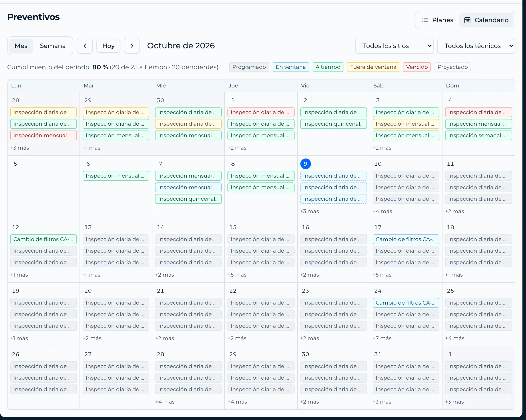Open yellow Inspección mensual event on October 3
Screen dimensions: 526x420
pos(406,124)
